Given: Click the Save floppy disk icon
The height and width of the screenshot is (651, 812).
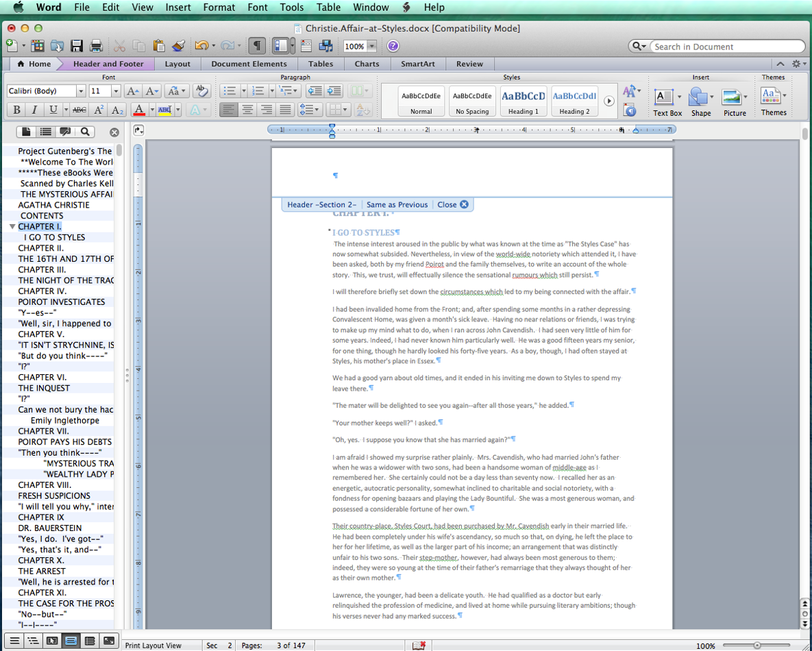Looking at the screenshot, I should pos(77,46).
